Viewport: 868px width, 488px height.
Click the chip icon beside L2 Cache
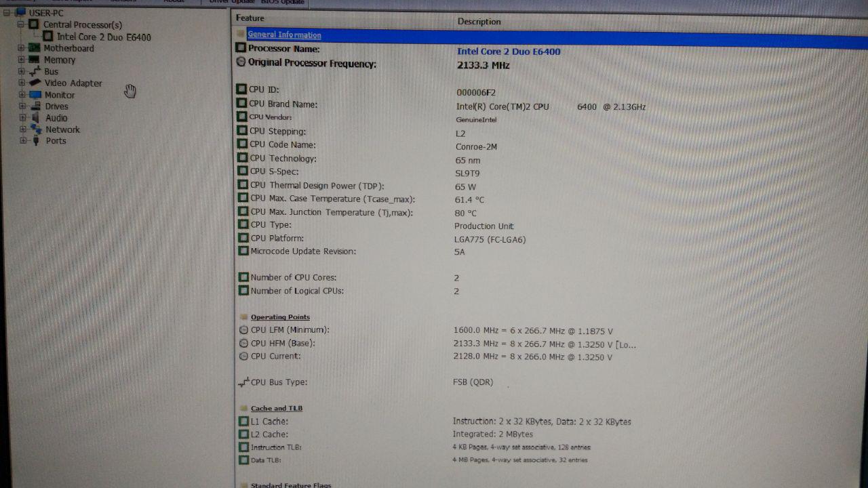point(244,434)
